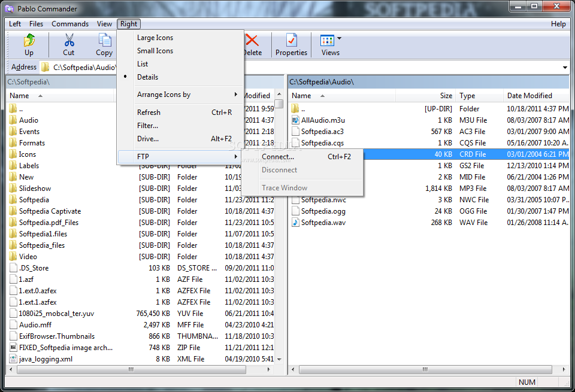Expand the FTP submenu entry

tap(180, 156)
